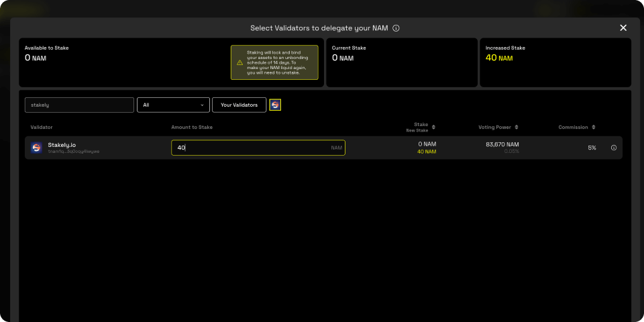Sort by Voting Power column arrows
The width and height of the screenshot is (644, 322).
click(517, 127)
